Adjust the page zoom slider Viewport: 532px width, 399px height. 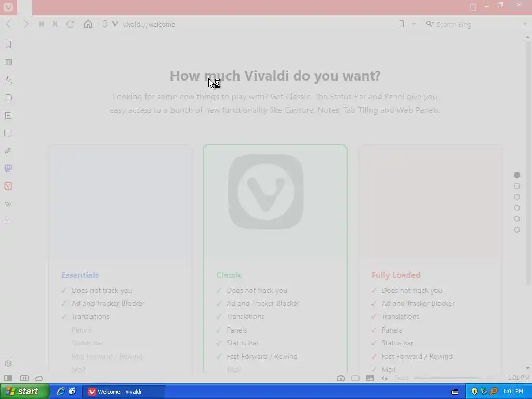tap(447, 378)
